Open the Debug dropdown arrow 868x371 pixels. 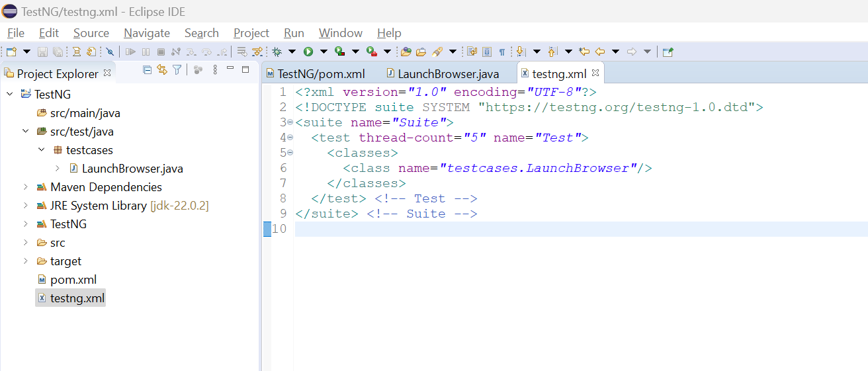pyautogui.click(x=292, y=52)
